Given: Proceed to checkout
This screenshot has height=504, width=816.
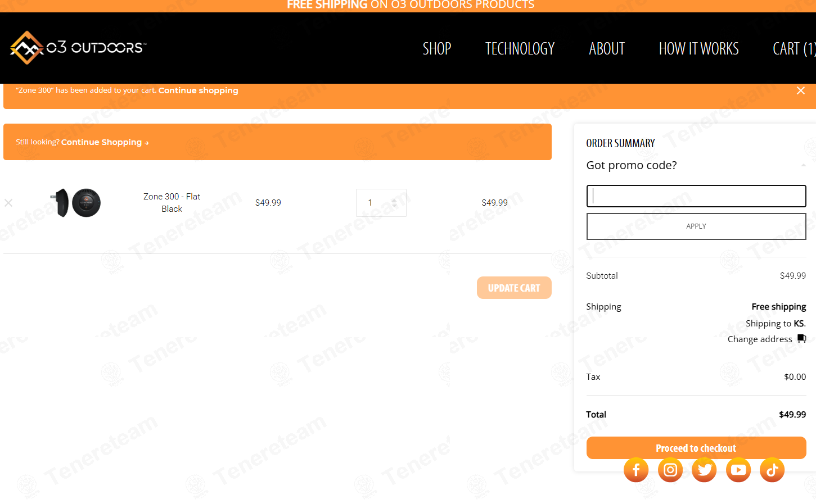Looking at the screenshot, I should pyautogui.click(x=696, y=448).
